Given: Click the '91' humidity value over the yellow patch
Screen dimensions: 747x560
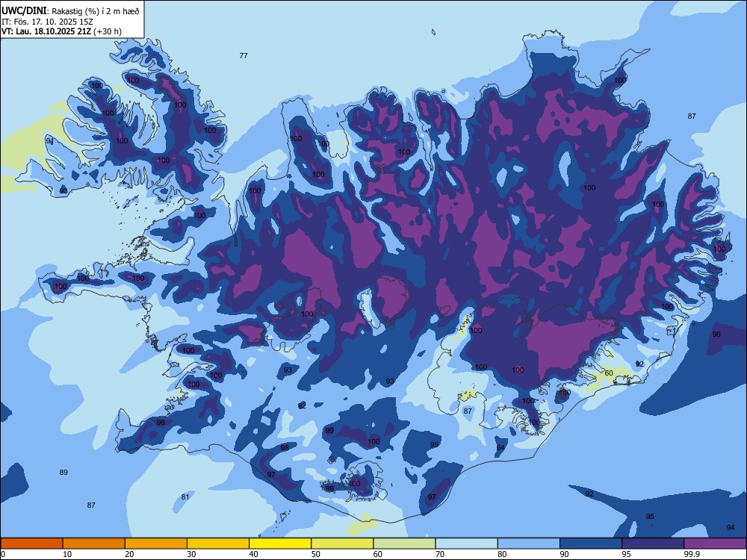Looking at the screenshot, I should [49, 141].
